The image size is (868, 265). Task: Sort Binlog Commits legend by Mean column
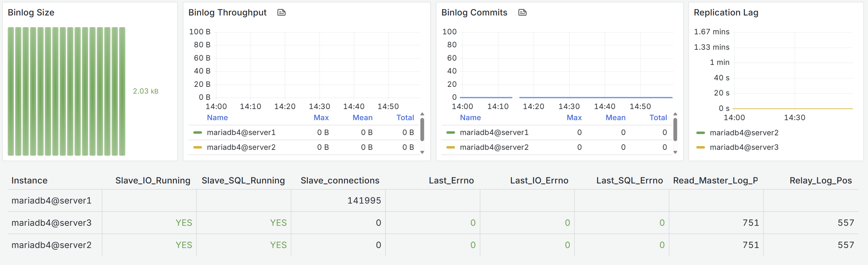615,117
